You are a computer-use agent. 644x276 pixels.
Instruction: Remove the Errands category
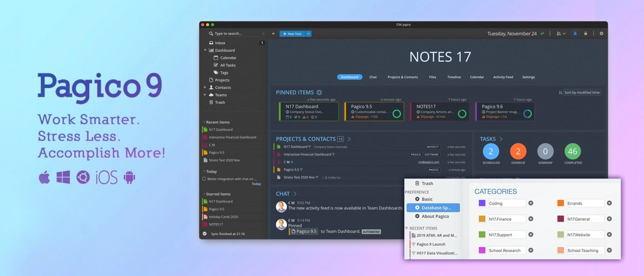[x=609, y=203]
